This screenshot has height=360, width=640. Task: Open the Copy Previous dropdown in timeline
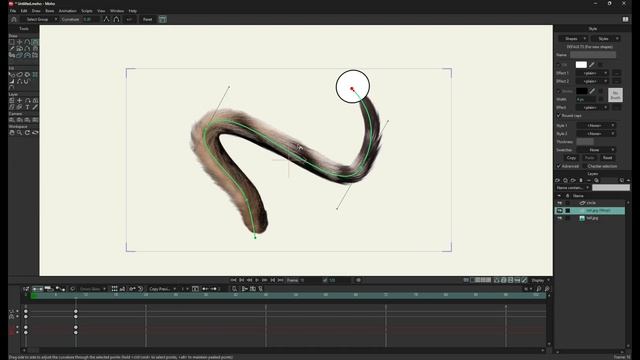pos(162,289)
